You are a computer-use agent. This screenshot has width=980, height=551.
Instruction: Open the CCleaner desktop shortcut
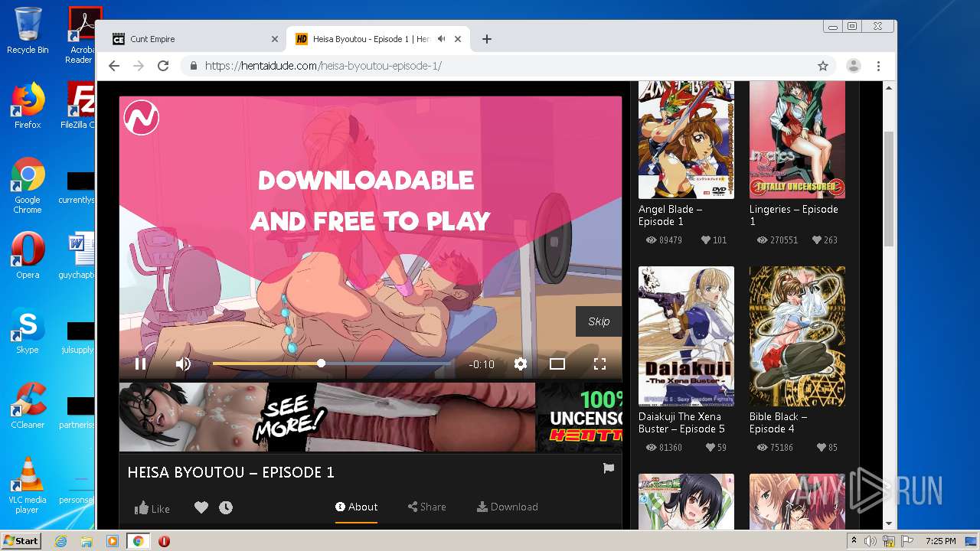(x=28, y=406)
